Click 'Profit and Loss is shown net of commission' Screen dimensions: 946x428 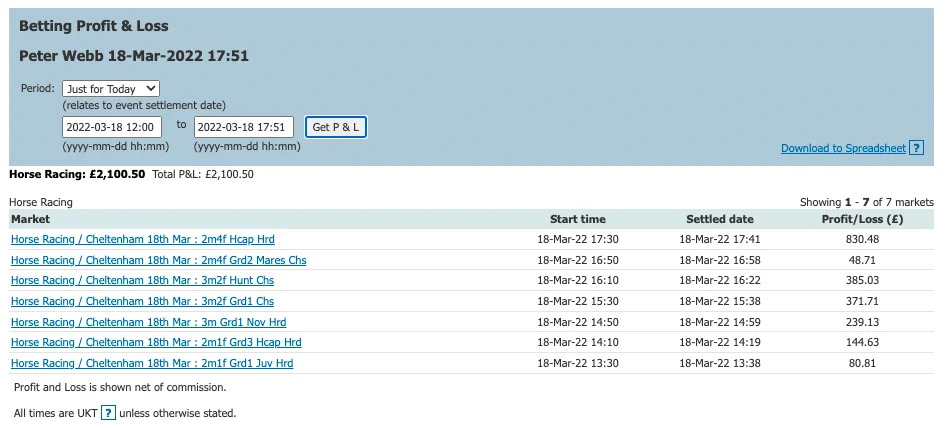pyautogui.click(x=120, y=388)
